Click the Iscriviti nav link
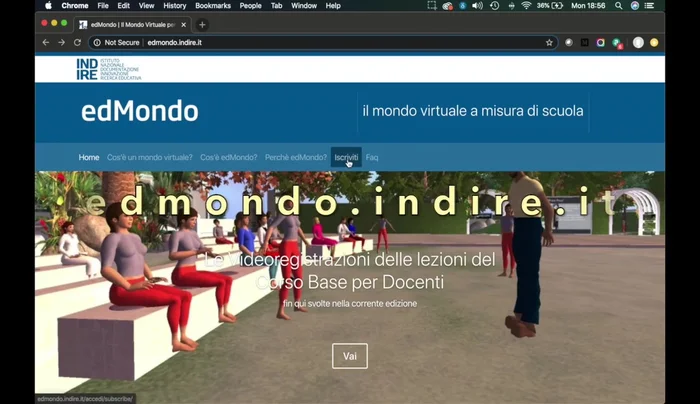Viewport: 700px width, 404px height. coord(346,157)
